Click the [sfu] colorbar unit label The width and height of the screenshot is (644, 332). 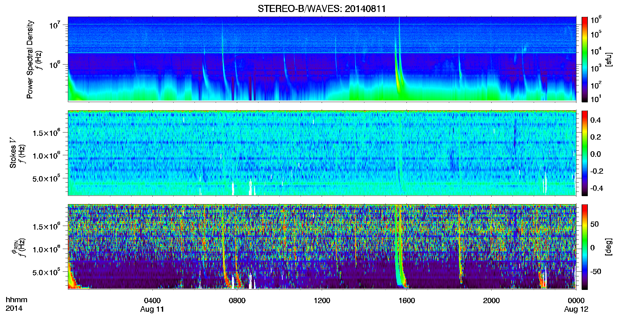(609, 59)
